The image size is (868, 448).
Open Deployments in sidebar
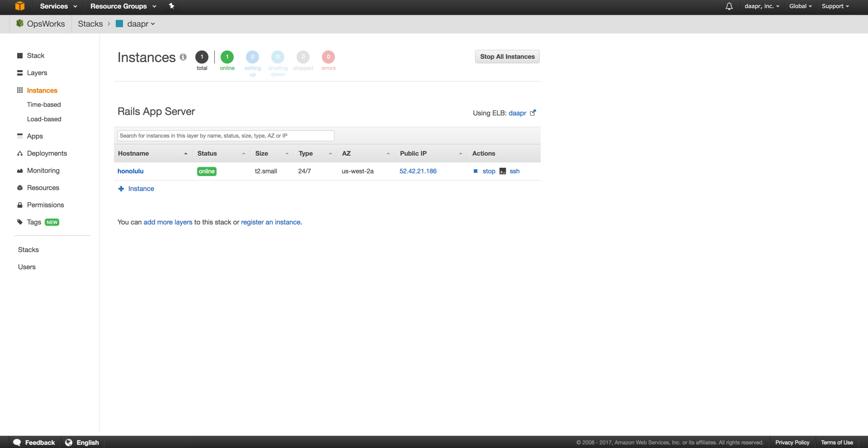(x=47, y=153)
